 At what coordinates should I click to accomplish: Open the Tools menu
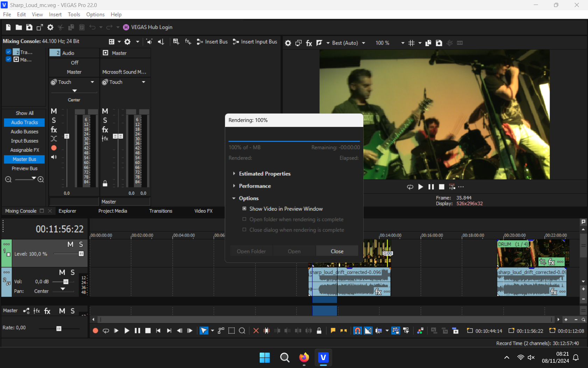pyautogui.click(x=74, y=14)
